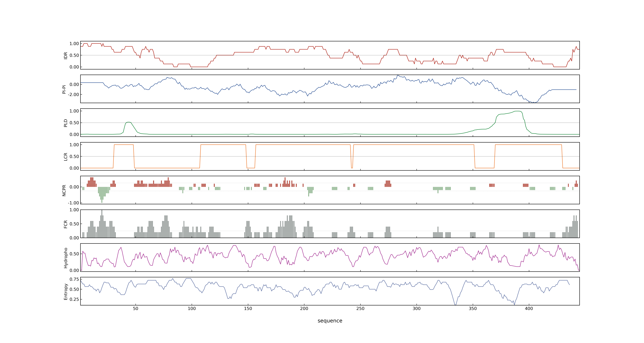Viewport: 644px width, 343px height.
Task: Click the "LCR" y-axis label
Action: pos(66,157)
